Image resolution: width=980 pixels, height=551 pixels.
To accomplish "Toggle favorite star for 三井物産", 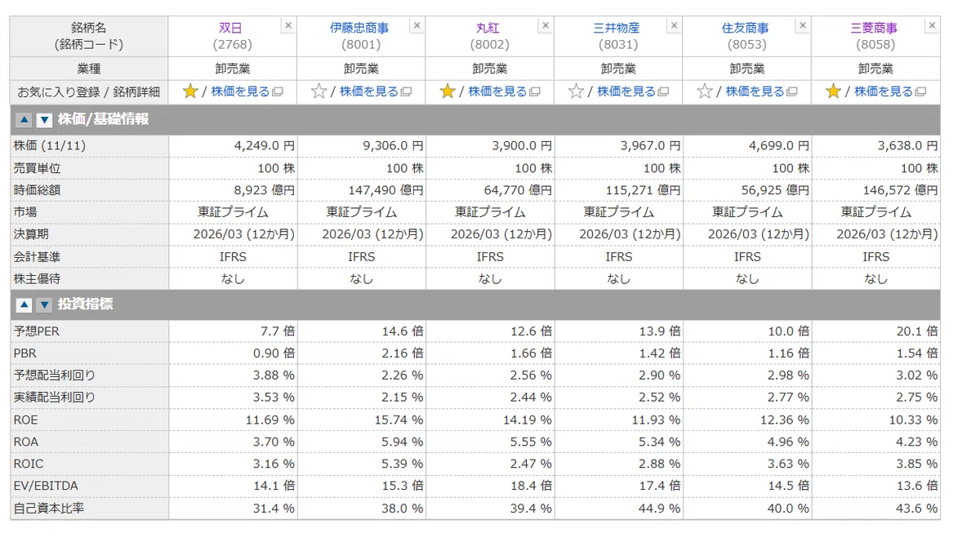I will coord(576,91).
